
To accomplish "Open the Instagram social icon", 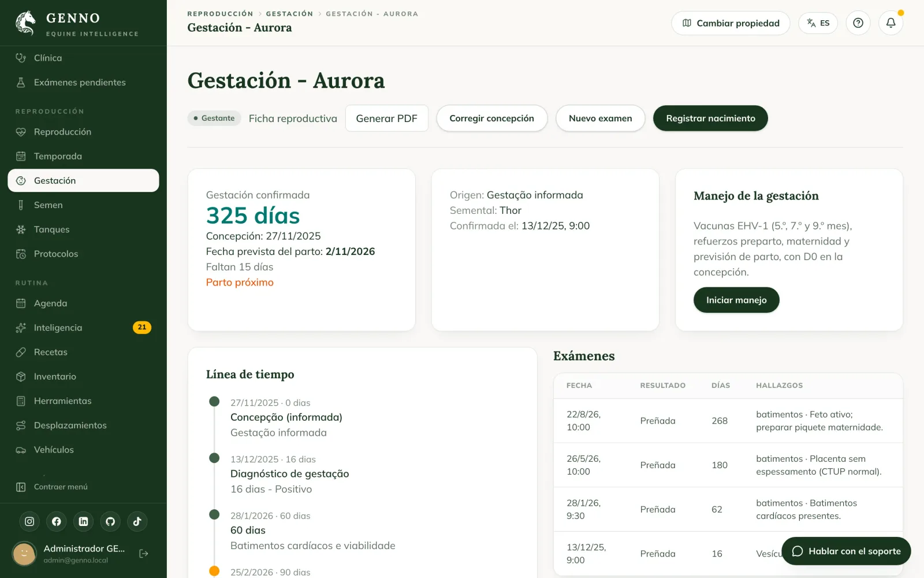I will pos(29,521).
